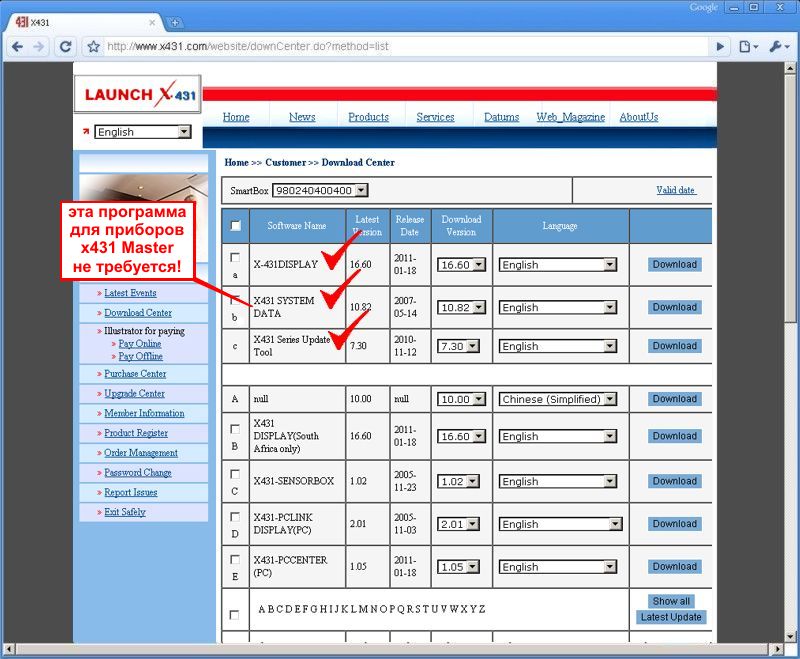Screen dimensions: 800x659
Task: Open the Valid date link
Action: 676,190
